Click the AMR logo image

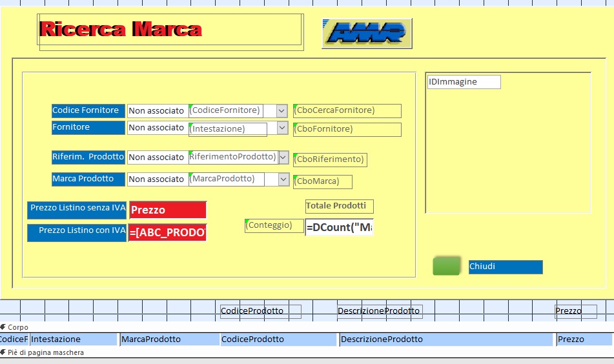pos(367,33)
